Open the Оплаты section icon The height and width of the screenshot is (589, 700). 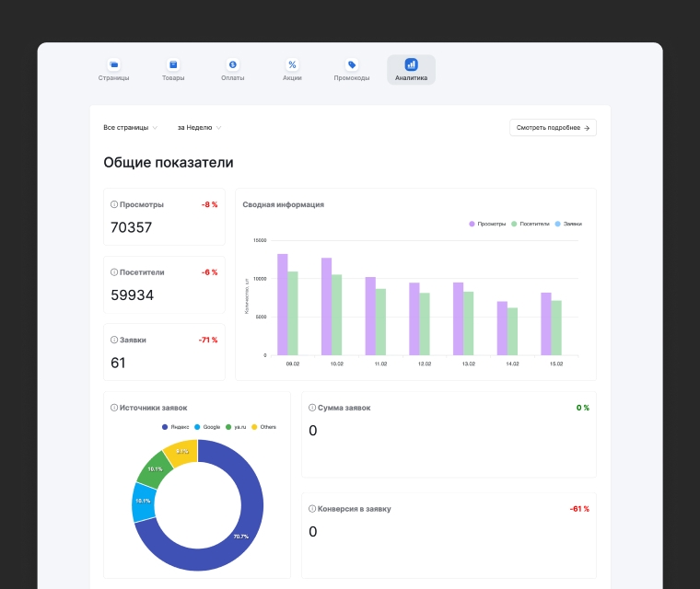[233, 64]
